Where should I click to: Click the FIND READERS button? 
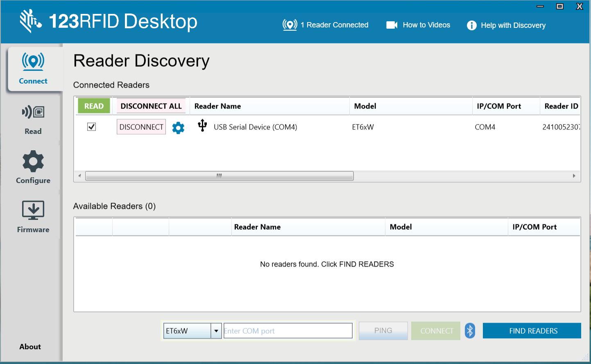pos(532,331)
